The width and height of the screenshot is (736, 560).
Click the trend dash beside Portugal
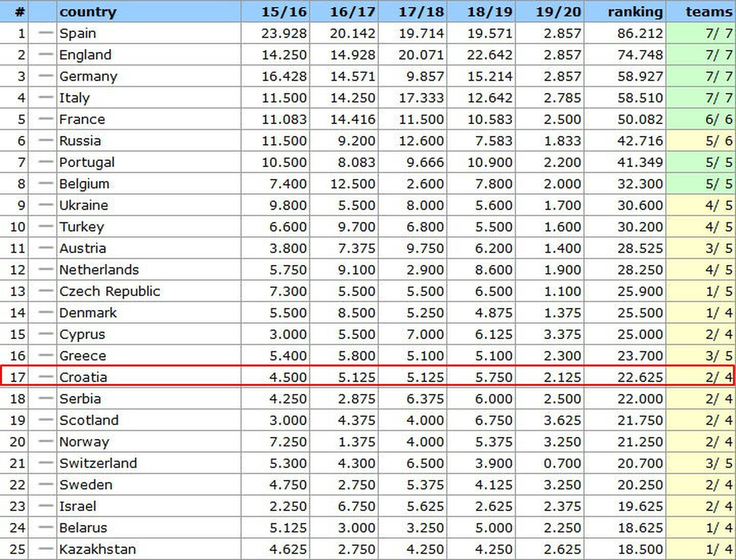pyautogui.click(x=45, y=162)
